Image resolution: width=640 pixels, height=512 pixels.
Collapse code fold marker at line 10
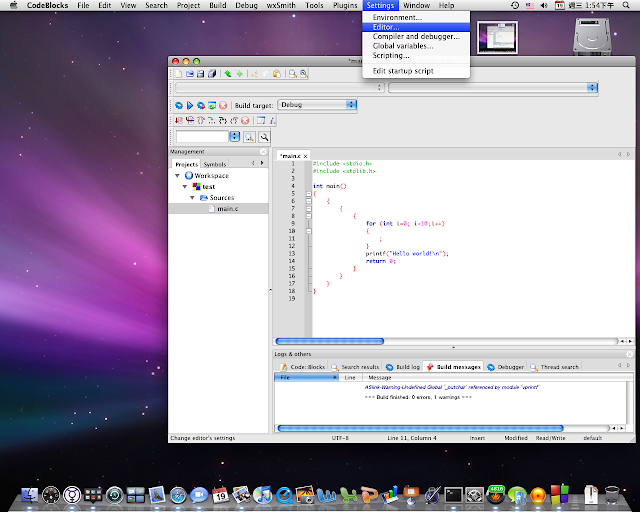tap(309, 231)
